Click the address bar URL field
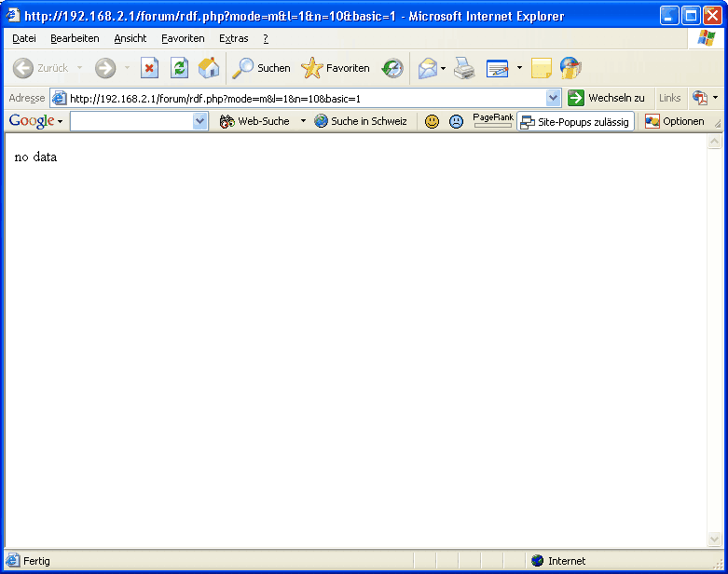 (307, 99)
